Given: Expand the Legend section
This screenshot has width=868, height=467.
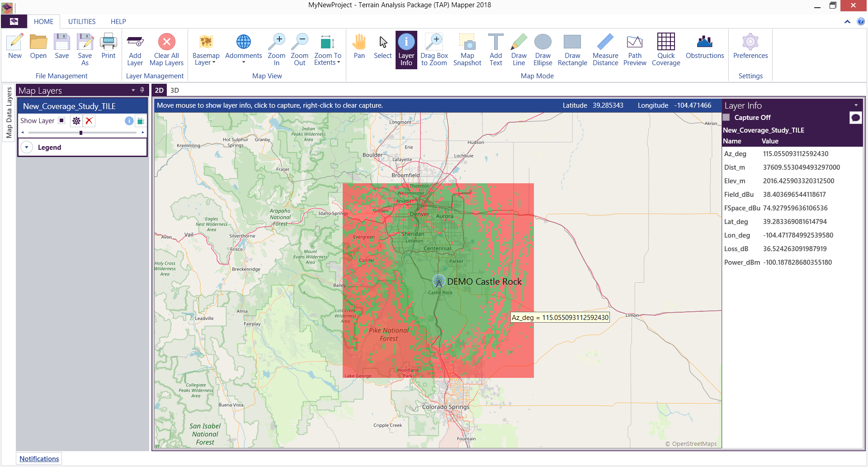Looking at the screenshot, I should click(x=27, y=148).
